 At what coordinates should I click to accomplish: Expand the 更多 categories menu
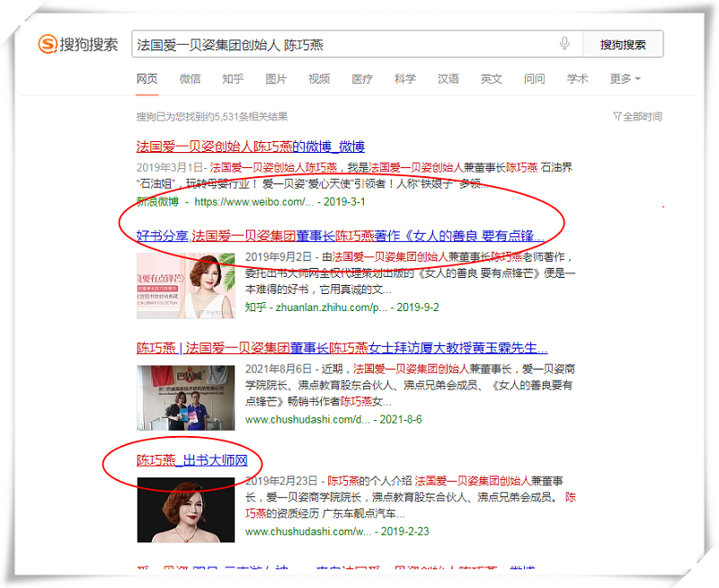tap(625, 79)
